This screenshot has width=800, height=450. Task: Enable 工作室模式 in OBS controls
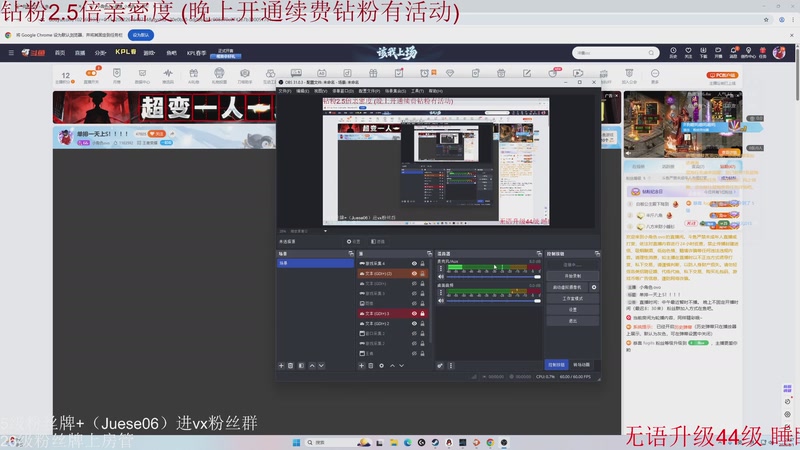click(572, 298)
